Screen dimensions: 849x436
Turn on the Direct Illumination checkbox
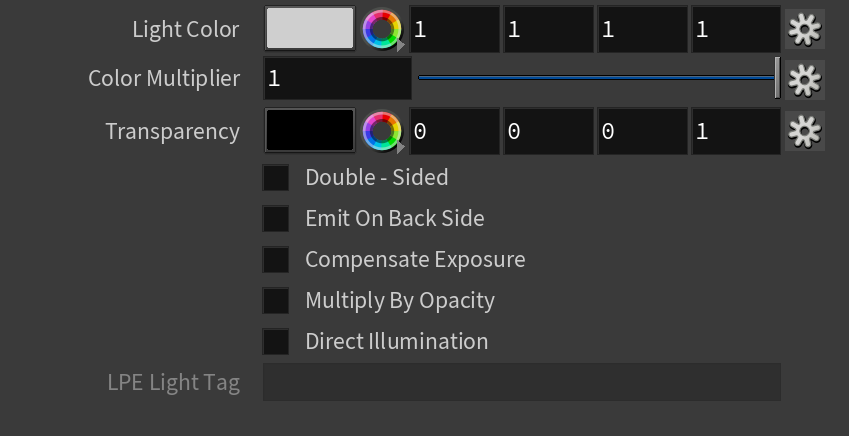(x=276, y=342)
